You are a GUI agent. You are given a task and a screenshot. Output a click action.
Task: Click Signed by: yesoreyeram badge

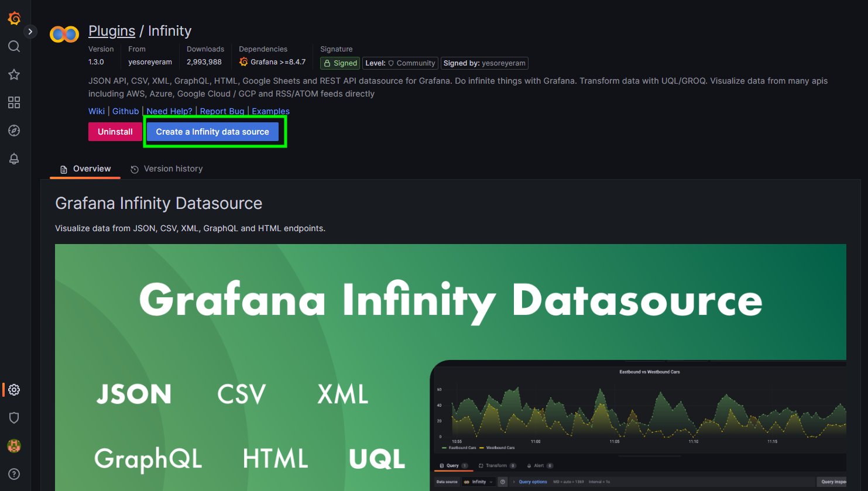pos(484,63)
